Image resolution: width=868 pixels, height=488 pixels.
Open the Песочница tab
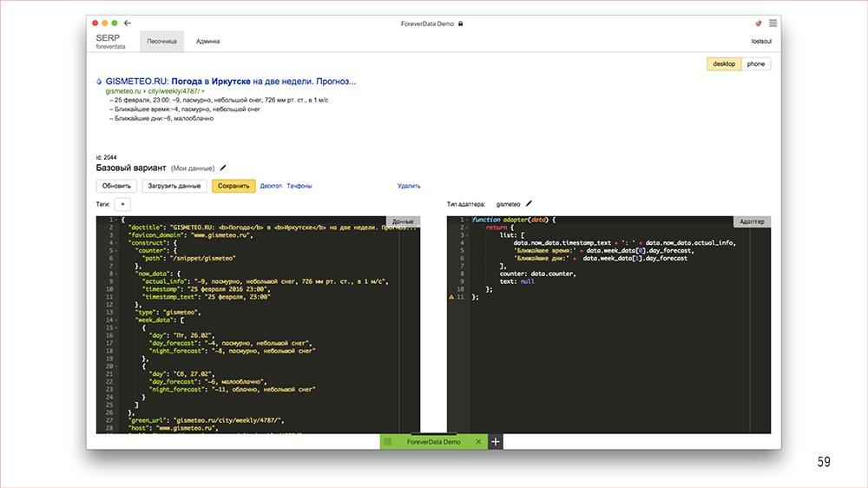click(161, 42)
